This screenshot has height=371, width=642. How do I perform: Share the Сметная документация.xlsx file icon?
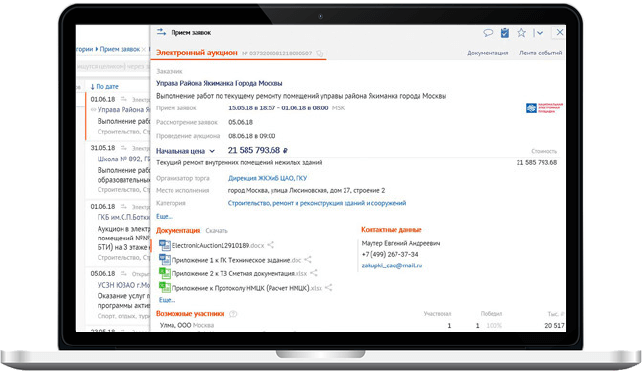(x=314, y=273)
